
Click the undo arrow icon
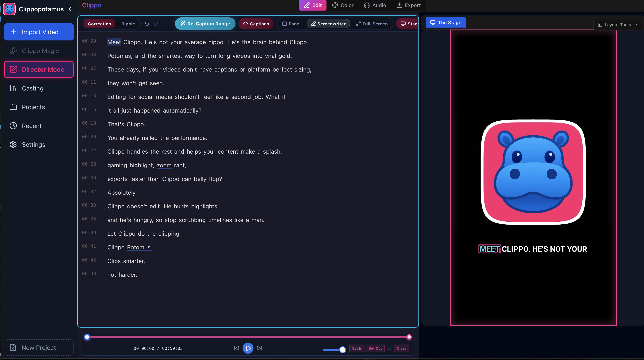tap(147, 24)
